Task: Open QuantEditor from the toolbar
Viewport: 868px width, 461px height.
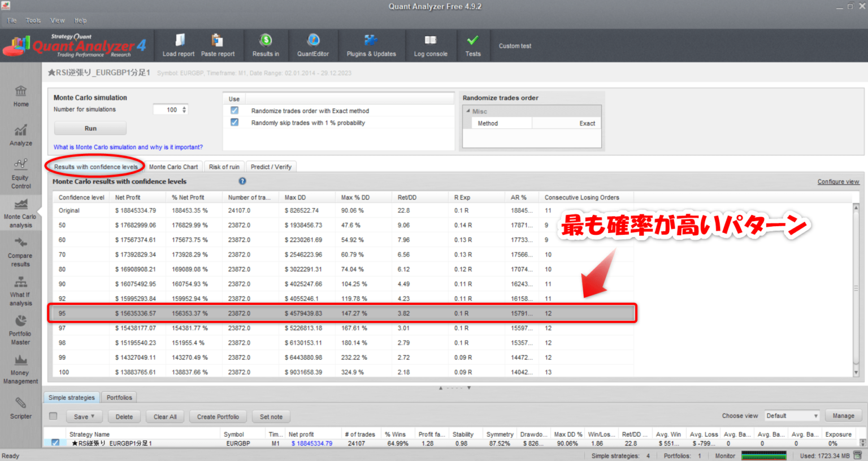Action: pos(313,45)
